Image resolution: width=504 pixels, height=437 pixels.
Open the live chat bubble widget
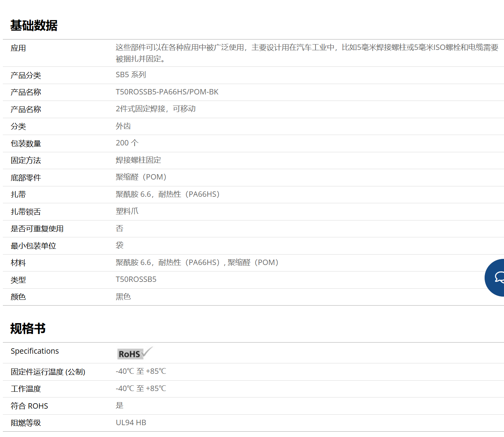pos(496,277)
